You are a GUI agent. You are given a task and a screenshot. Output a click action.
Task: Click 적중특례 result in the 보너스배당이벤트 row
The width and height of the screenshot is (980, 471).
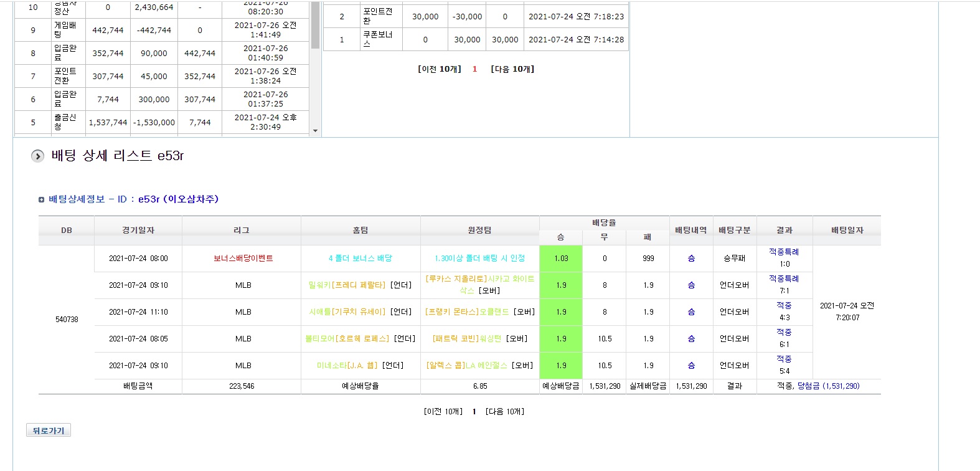point(784,252)
